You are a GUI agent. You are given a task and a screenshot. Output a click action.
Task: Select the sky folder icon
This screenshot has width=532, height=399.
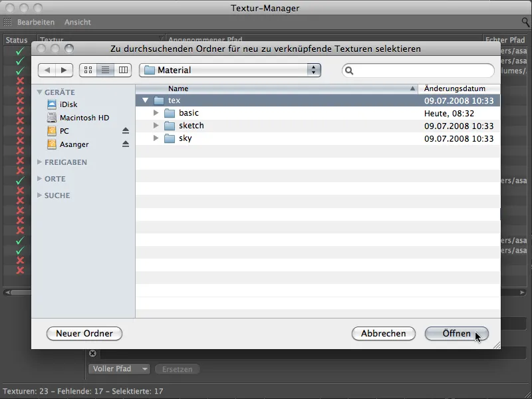(170, 138)
